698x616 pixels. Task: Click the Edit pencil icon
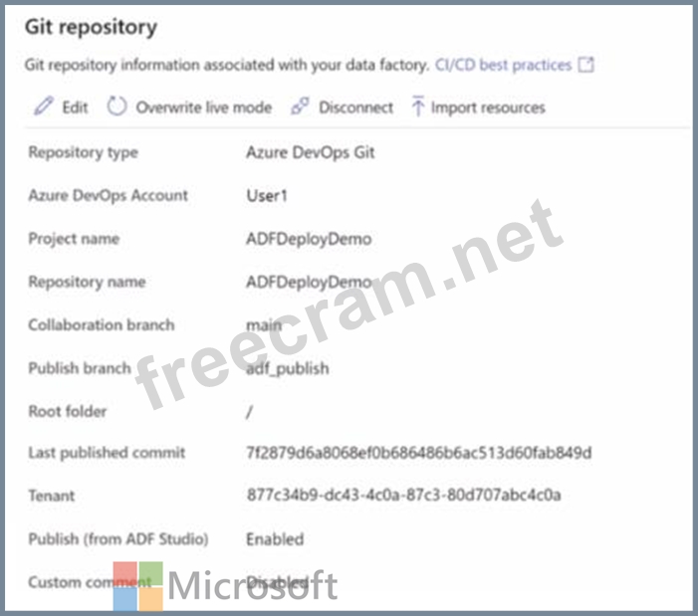point(42,107)
